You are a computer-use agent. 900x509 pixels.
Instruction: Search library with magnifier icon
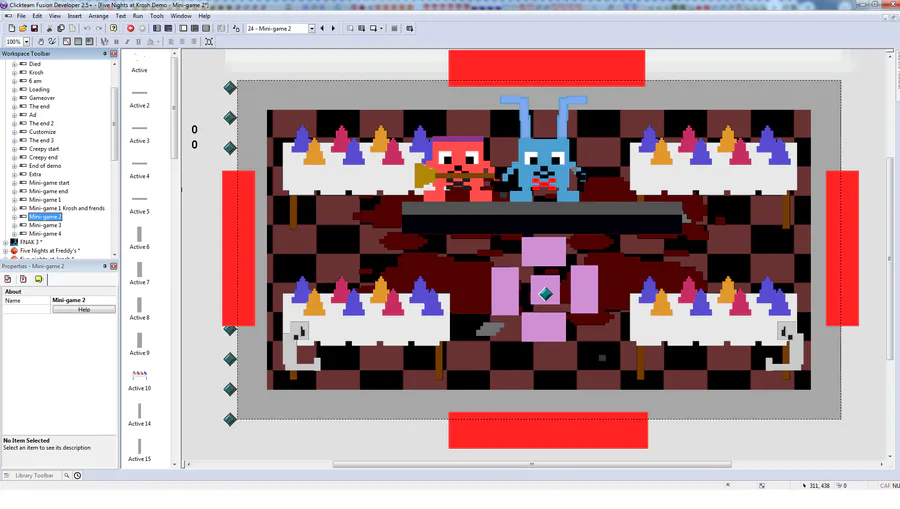[x=67, y=475]
